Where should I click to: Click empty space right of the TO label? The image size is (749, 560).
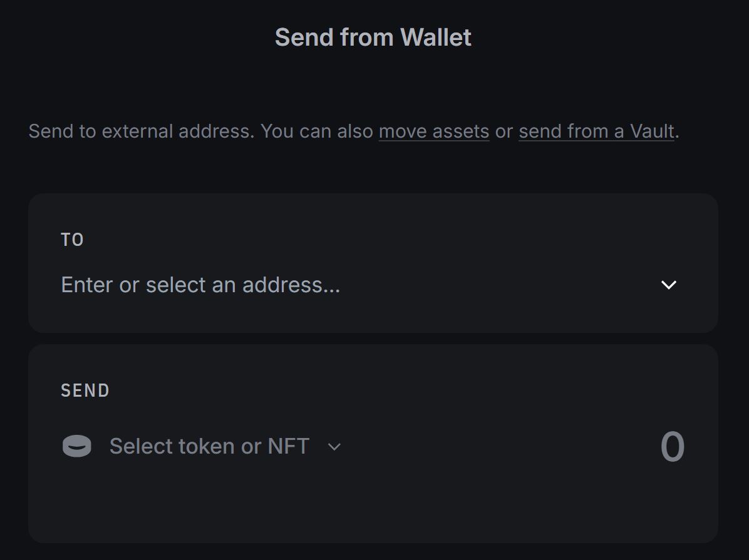tap(376, 240)
